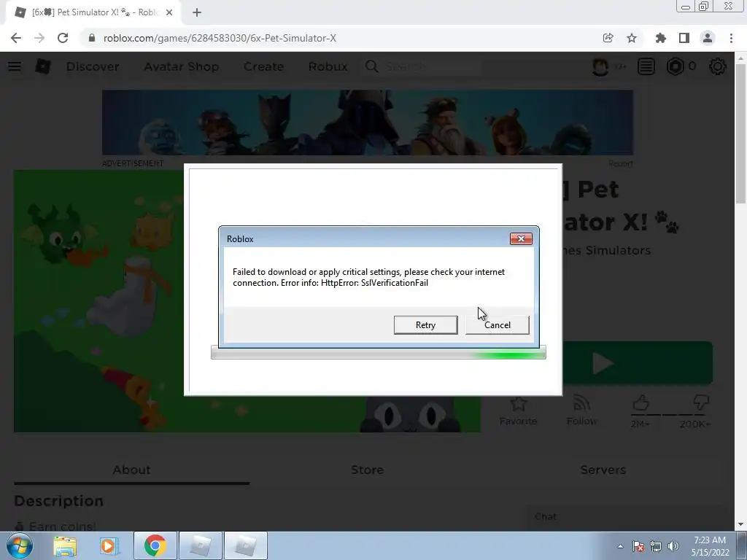The image size is (747, 560).
Task: Reload the page with the refresh icon
Action: pos(63,38)
